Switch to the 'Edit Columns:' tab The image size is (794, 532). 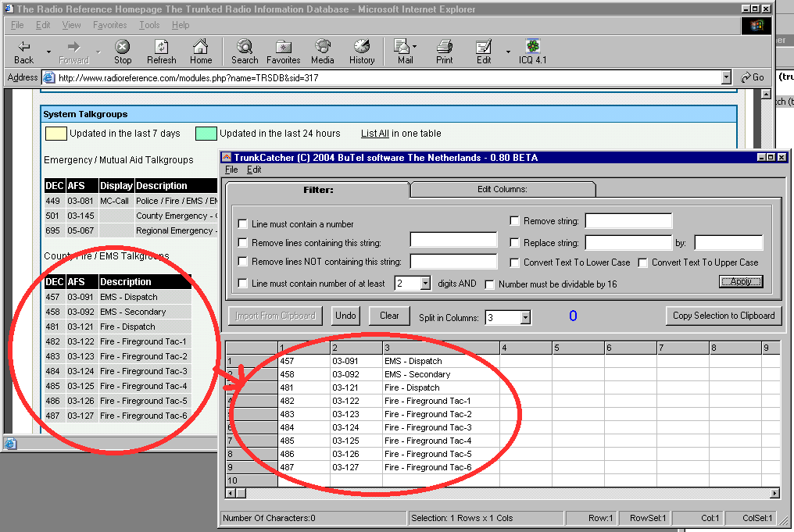(503, 189)
